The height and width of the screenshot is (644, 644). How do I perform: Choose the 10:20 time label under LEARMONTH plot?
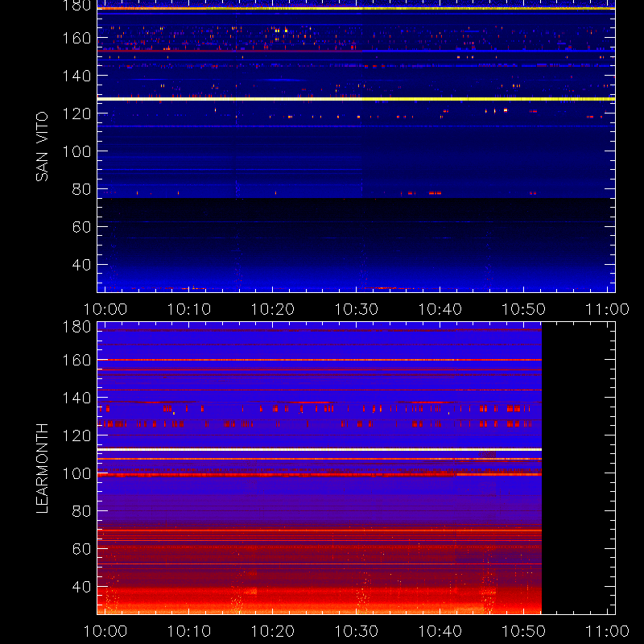pyautogui.click(x=273, y=631)
